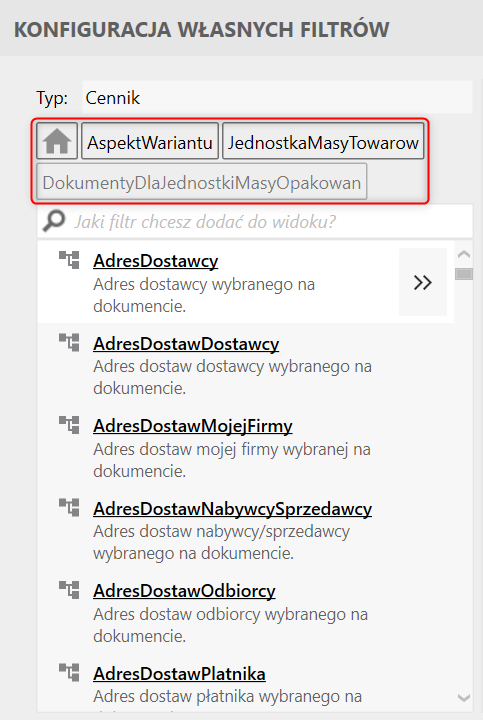
Task: Click the tree icon beside AdresDostawPlatnika
Action: pyautogui.click(x=69, y=673)
